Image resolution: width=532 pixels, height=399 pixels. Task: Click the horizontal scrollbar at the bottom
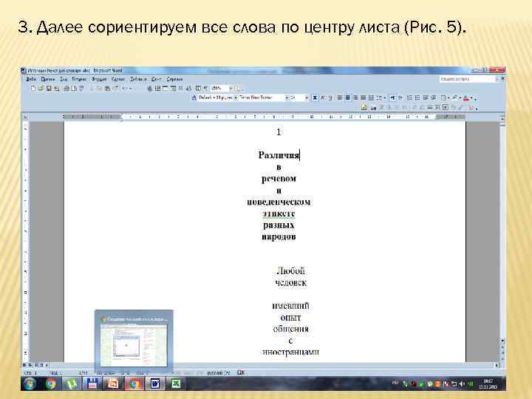(x=271, y=365)
